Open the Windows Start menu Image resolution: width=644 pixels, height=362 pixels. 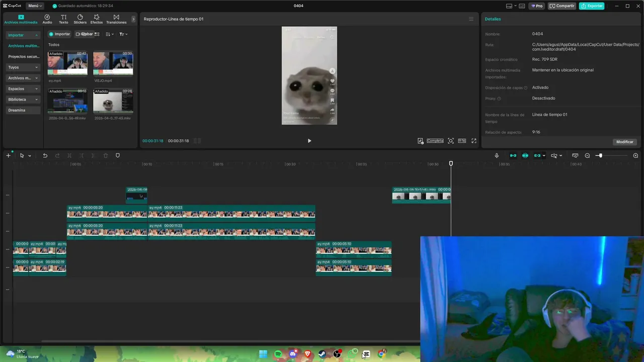(263, 354)
